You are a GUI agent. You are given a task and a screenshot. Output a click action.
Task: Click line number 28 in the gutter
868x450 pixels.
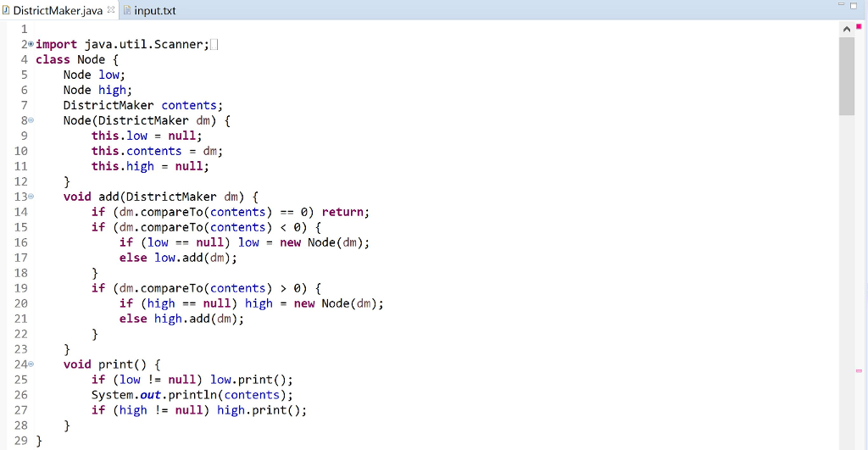click(20, 425)
